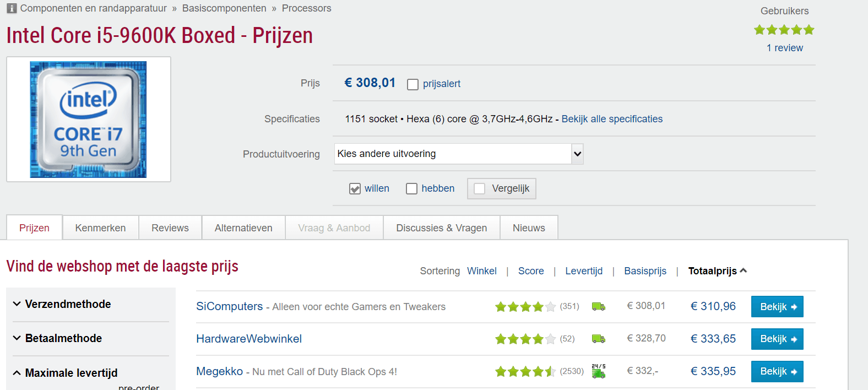This screenshot has width=868, height=390.
Task: Enable the prijsalert checkbox
Action: click(x=413, y=84)
